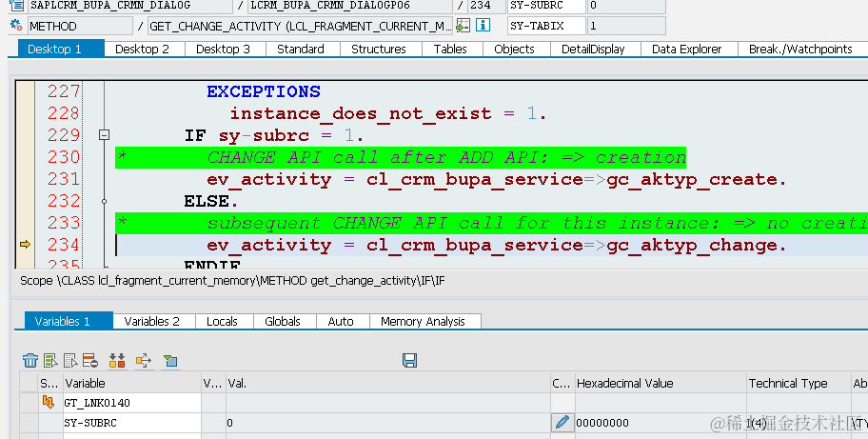Click the program icon beside SAPLCRM_BUPA_CRMN_DIALOG
The height and width of the screenshot is (439, 868).
(x=16, y=6)
